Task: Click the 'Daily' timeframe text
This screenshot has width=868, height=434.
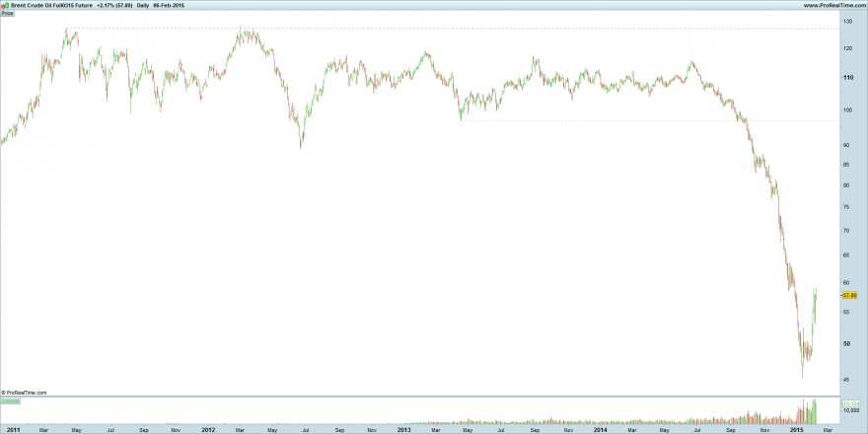Action: (142, 5)
